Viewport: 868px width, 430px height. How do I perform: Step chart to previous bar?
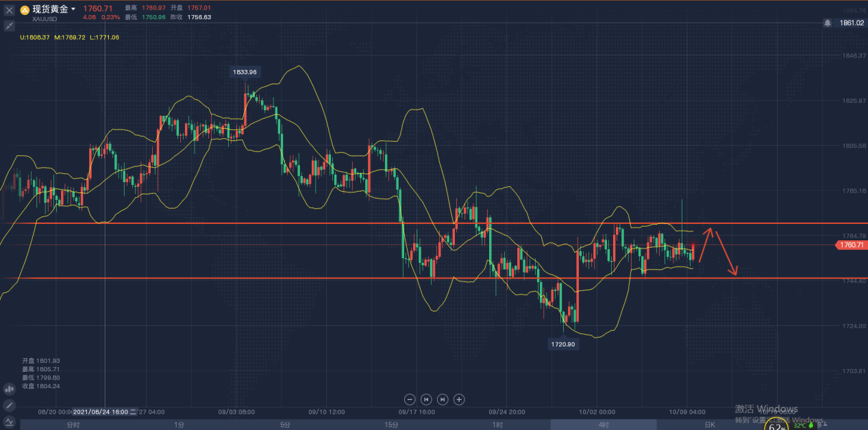(x=426, y=399)
